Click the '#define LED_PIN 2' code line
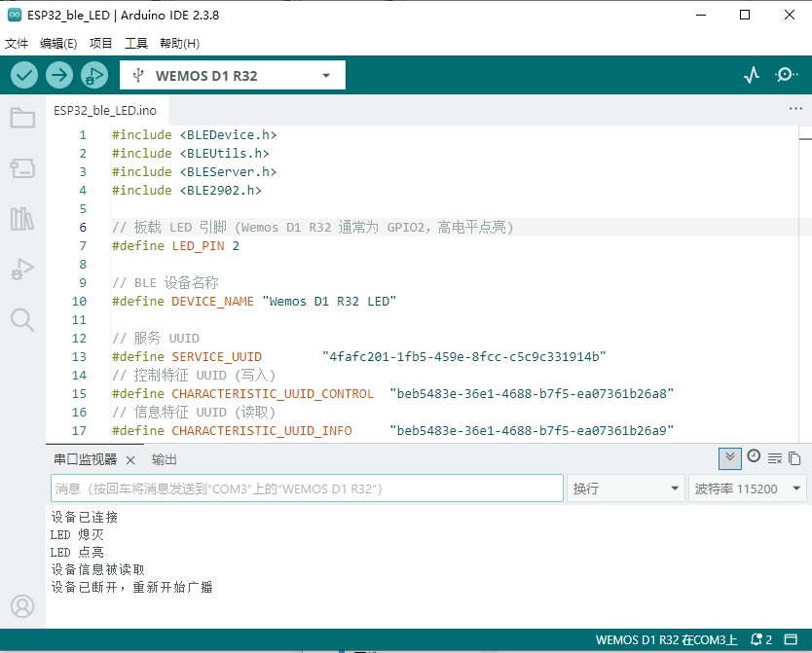The height and width of the screenshot is (653, 812). tap(175, 246)
